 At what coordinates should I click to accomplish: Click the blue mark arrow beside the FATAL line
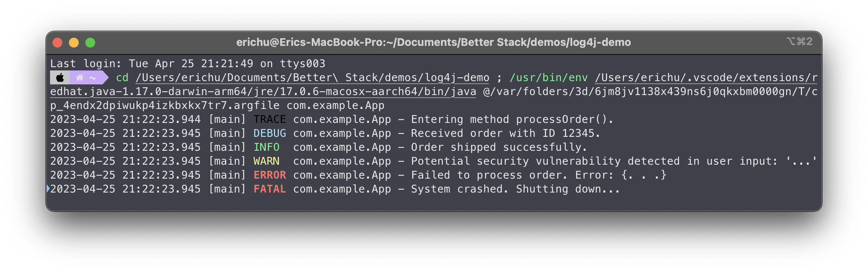click(48, 189)
